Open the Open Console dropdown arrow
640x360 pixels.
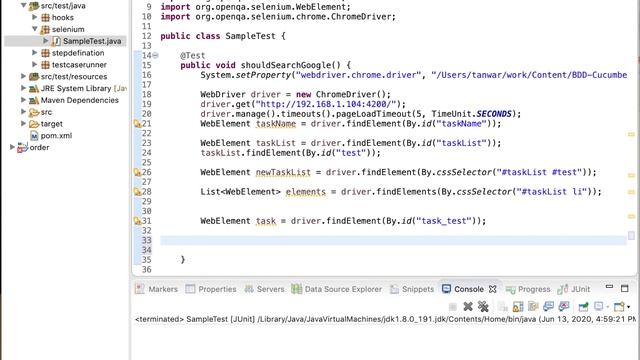[629, 307]
